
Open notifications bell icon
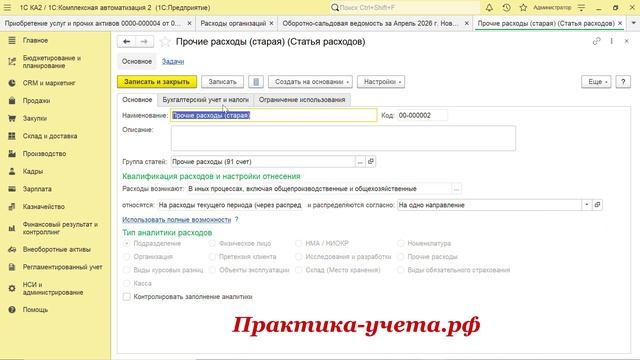(489, 7)
